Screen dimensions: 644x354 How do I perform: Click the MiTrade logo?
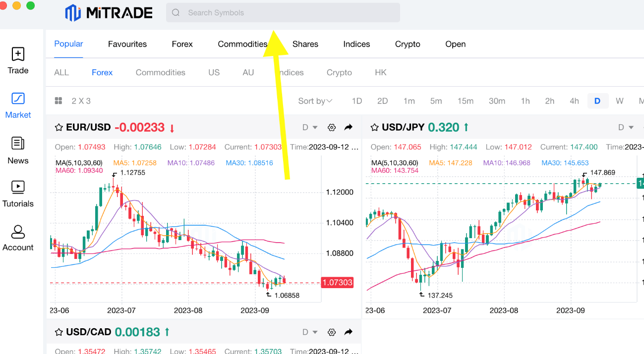(x=109, y=13)
